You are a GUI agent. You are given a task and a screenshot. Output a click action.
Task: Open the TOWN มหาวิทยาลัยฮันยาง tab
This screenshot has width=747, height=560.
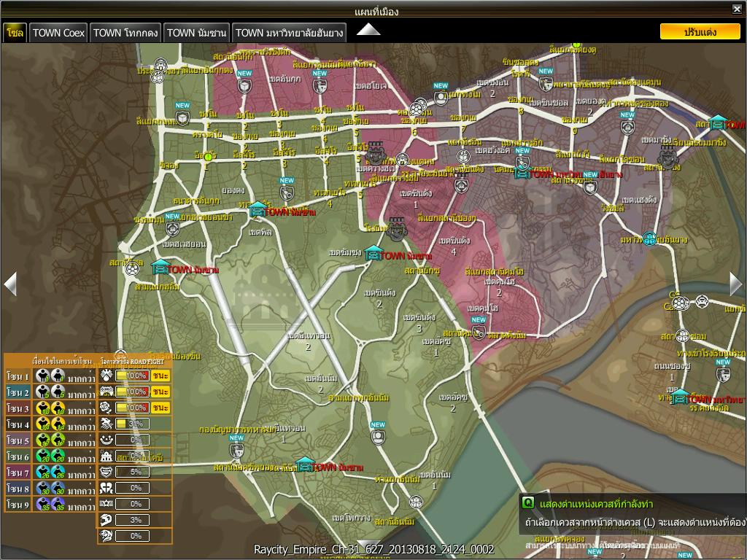289,33
